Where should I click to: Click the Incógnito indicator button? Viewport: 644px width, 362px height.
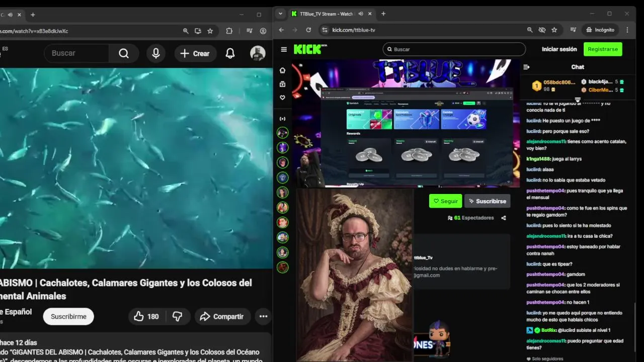point(600,30)
